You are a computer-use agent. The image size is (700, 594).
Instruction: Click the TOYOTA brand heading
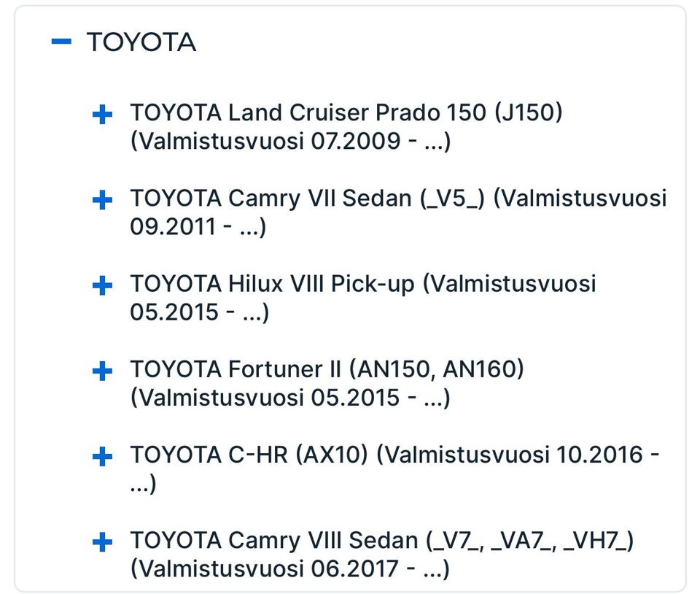pyautogui.click(x=141, y=42)
